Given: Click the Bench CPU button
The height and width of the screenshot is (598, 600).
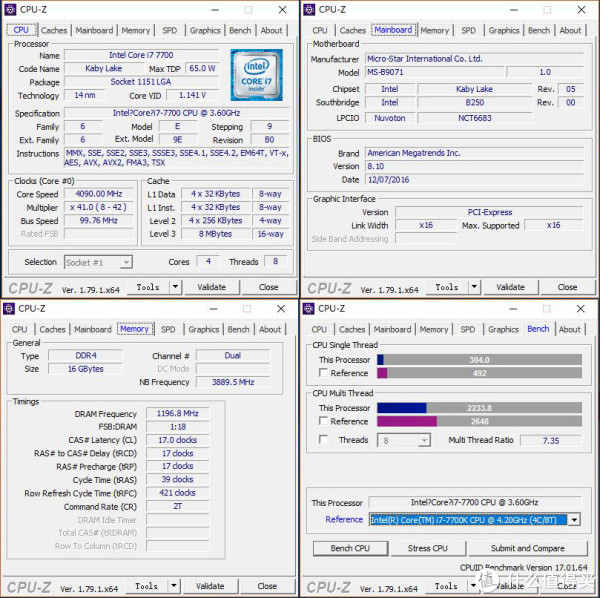Looking at the screenshot, I should tap(350, 548).
